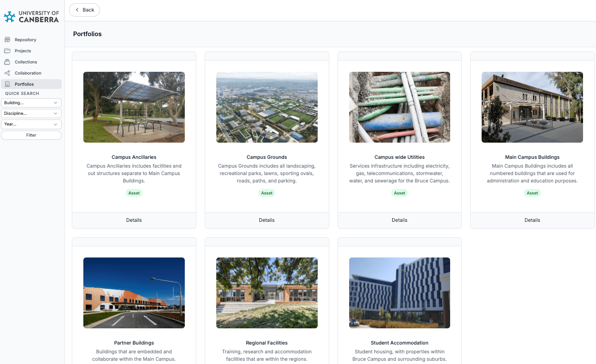Click the Asset tag under Main Campus Buildings
Image resolution: width=596 pixels, height=364 pixels.
tap(532, 193)
